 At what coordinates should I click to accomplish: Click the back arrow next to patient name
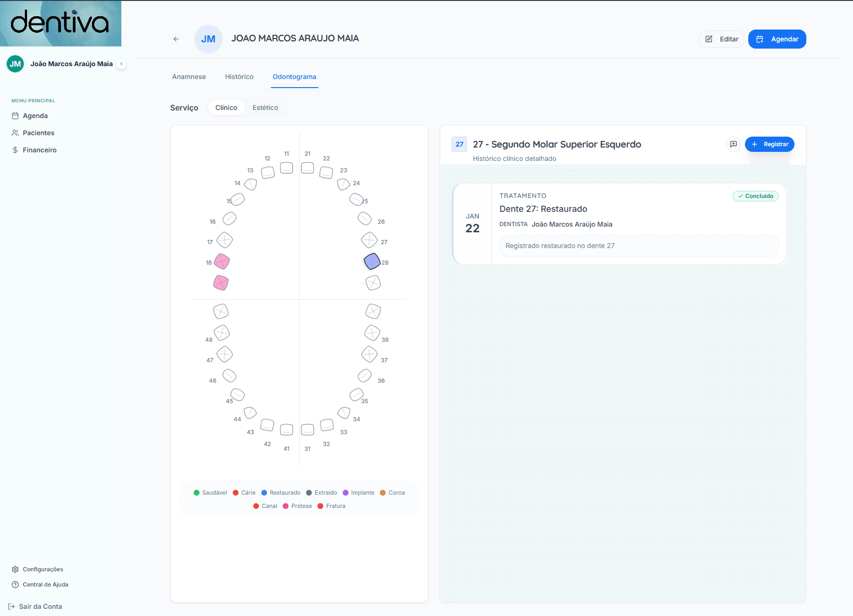point(176,39)
